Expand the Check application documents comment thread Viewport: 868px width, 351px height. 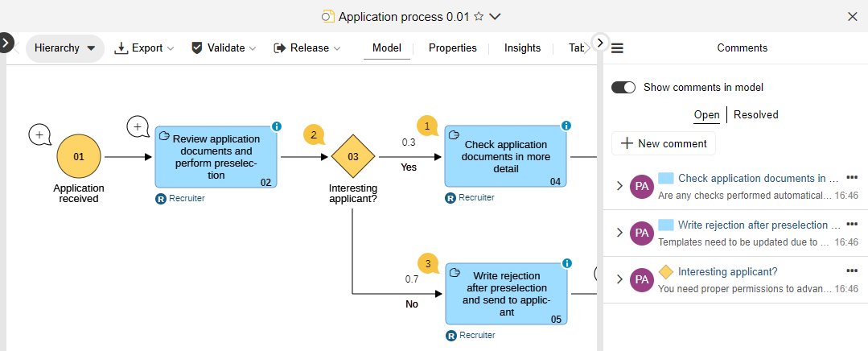tap(619, 186)
